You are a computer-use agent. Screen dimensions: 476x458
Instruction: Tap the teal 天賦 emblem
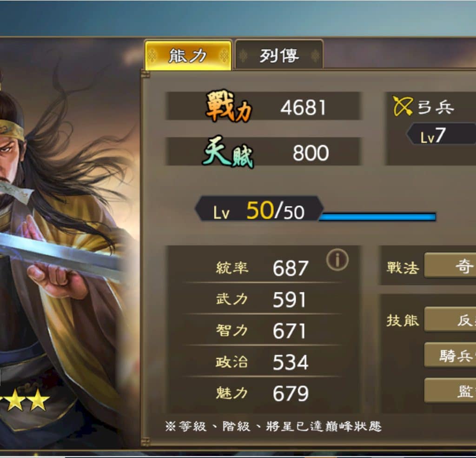coord(228,152)
